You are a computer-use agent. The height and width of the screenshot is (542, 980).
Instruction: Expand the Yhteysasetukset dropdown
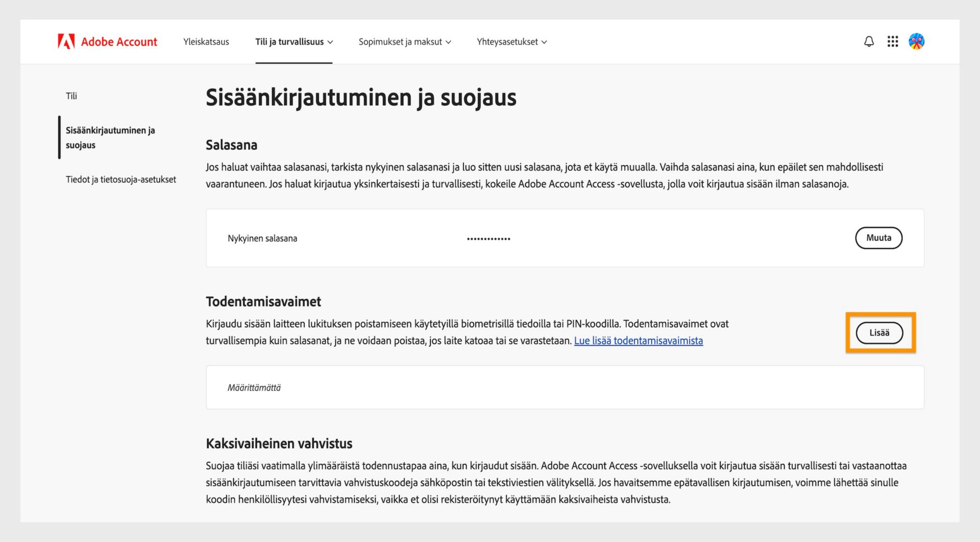tap(511, 42)
